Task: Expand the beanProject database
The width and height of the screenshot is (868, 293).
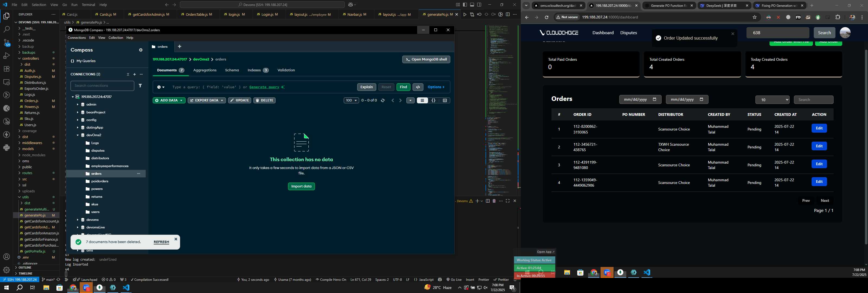Action: (78, 112)
